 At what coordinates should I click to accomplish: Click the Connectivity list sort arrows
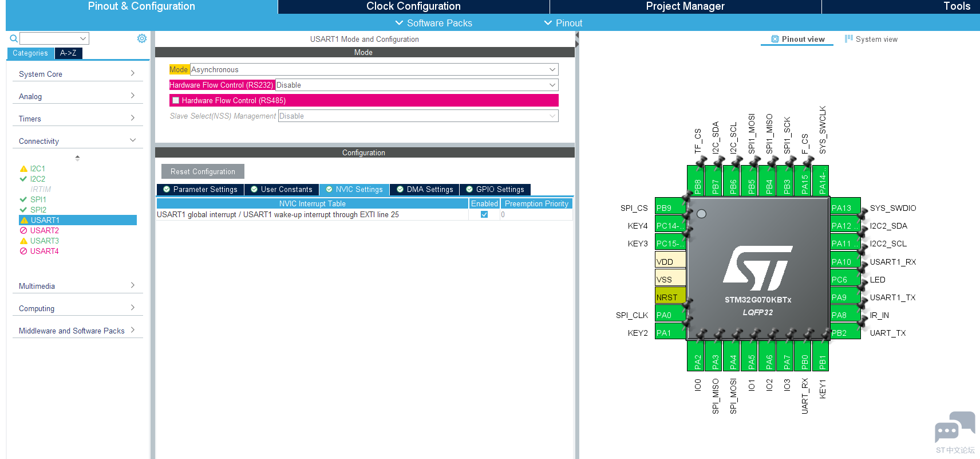(77, 158)
